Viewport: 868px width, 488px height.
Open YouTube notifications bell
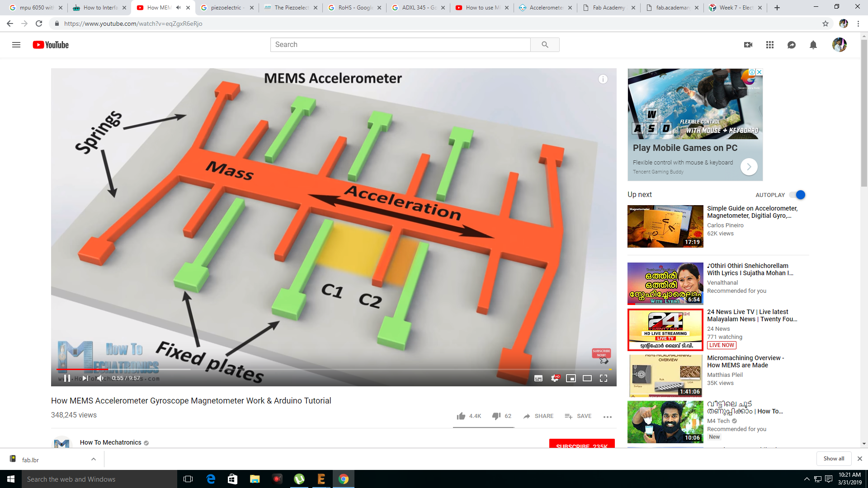coord(813,45)
